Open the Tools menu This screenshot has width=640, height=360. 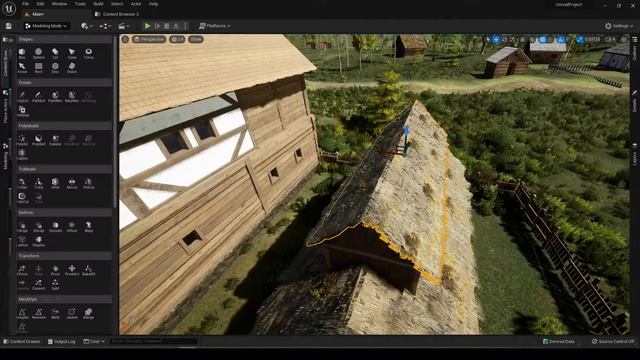point(80,4)
